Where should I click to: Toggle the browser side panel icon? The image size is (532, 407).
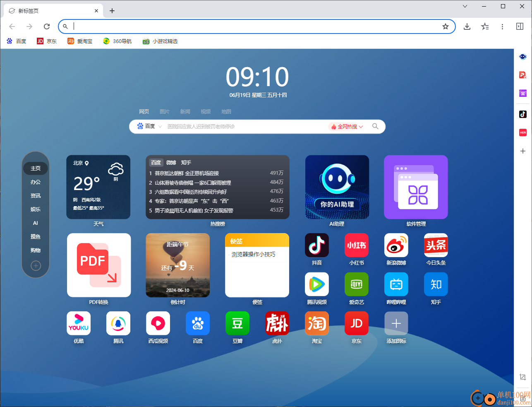(520, 26)
